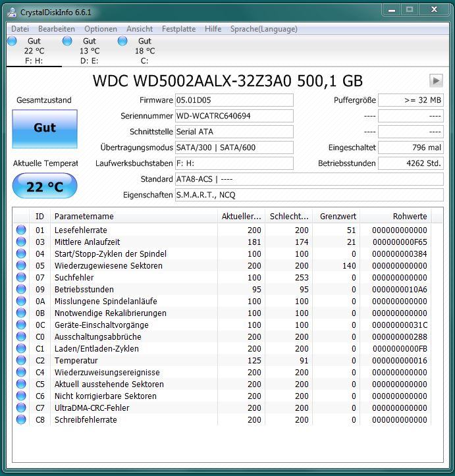Click status orb of Laden/Entladen-Zyklen row
The height and width of the screenshot is (476, 455).
pyautogui.click(x=21, y=348)
